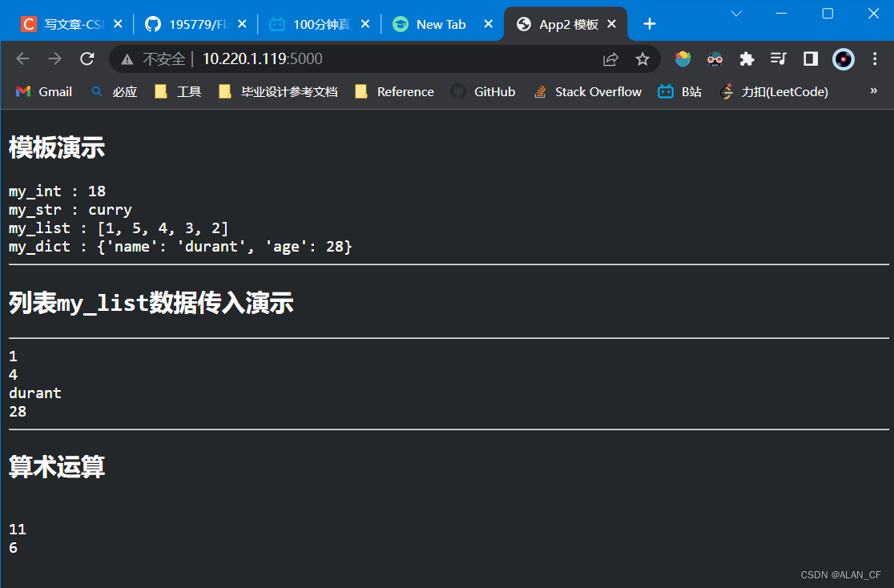The image size is (894, 588).
Task: Open the 力扣(LeetCode) bookmark
Action: click(x=772, y=91)
